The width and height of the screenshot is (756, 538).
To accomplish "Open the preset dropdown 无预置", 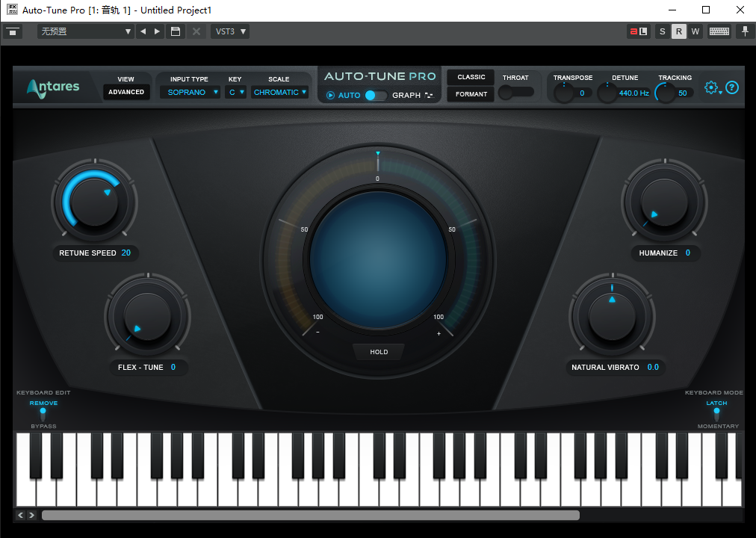I will [85, 31].
